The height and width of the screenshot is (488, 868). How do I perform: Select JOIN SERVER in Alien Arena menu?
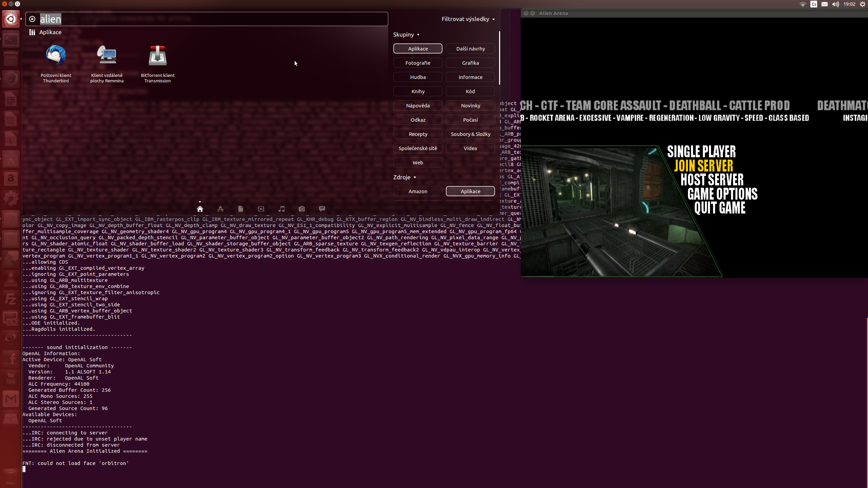click(704, 166)
